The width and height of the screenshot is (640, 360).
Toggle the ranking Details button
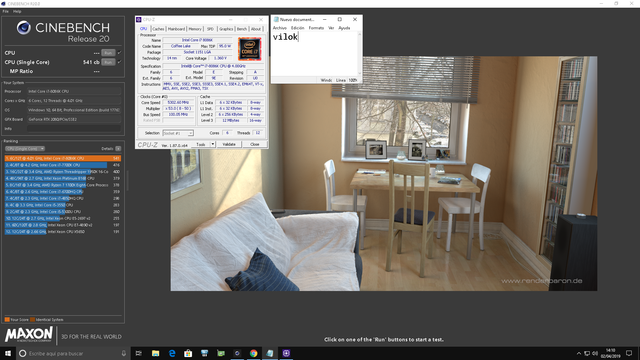(118, 149)
